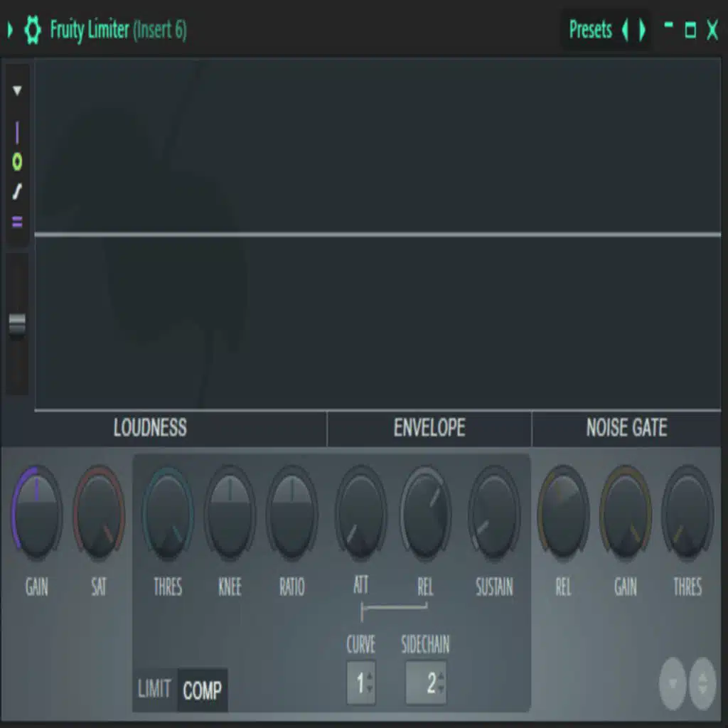Click the CURVE value selector
The image size is (728, 728).
click(361, 683)
